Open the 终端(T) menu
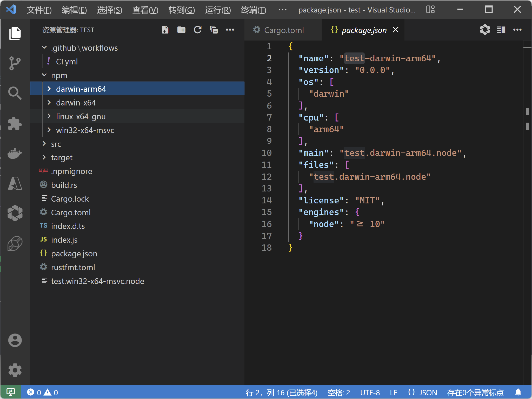532x399 pixels. [253, 10]
